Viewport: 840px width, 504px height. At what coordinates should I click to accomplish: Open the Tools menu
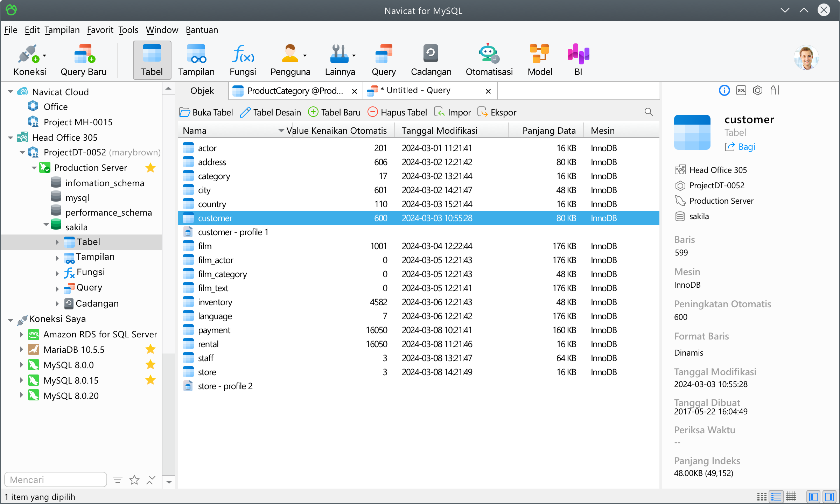(128, 30)
